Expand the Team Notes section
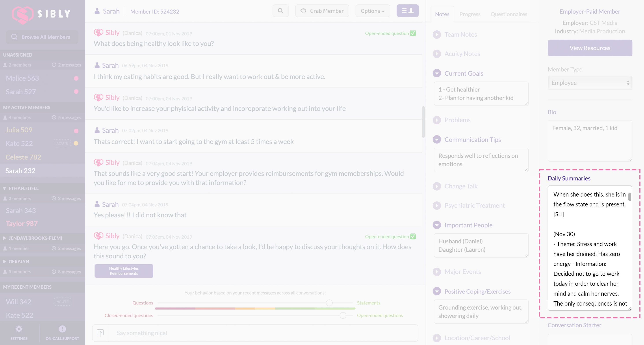 coord(437,35)
